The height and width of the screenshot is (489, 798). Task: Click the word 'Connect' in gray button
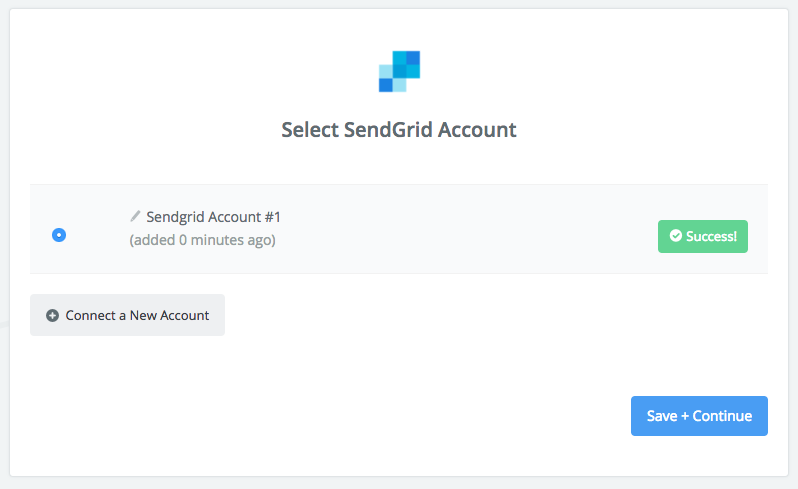tap(91, 315)
